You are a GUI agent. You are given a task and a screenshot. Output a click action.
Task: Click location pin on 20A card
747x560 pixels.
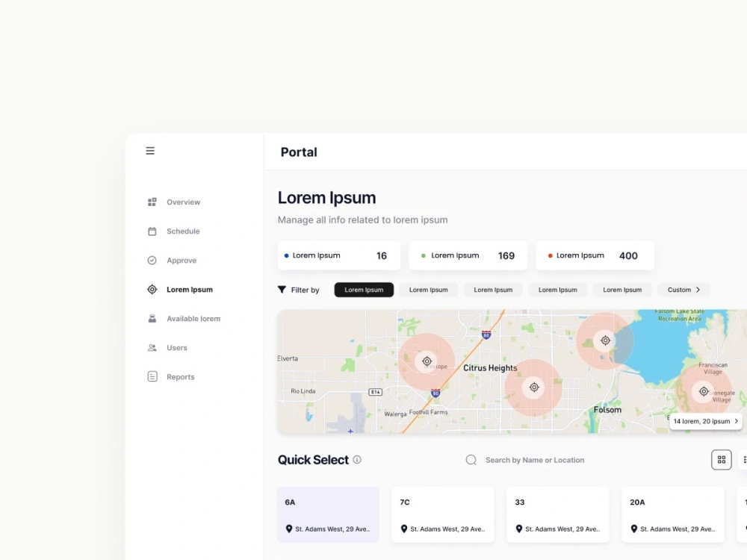(x=634, y=529)
